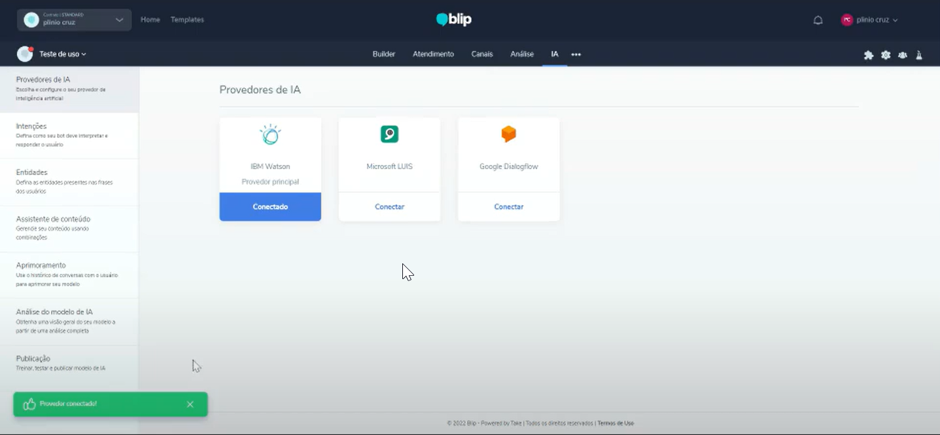Open Templates page

tap(187, 20)
